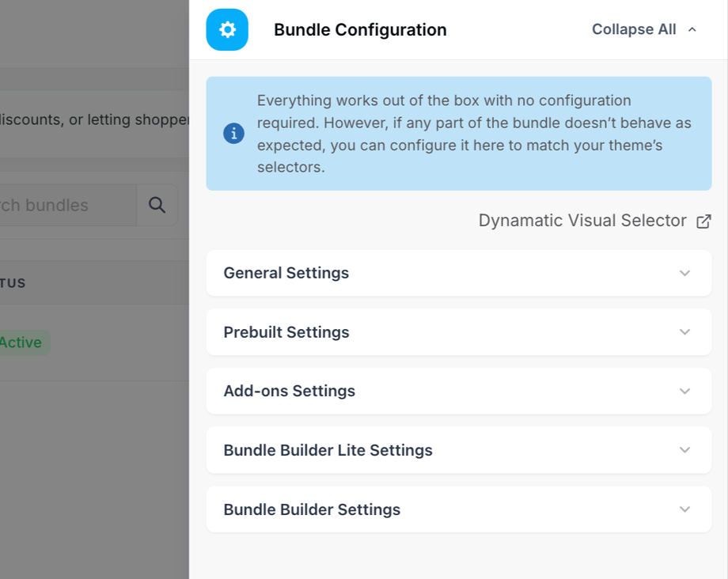
Task: Click the green Active status badge
Action: click(x=25, y=342)
